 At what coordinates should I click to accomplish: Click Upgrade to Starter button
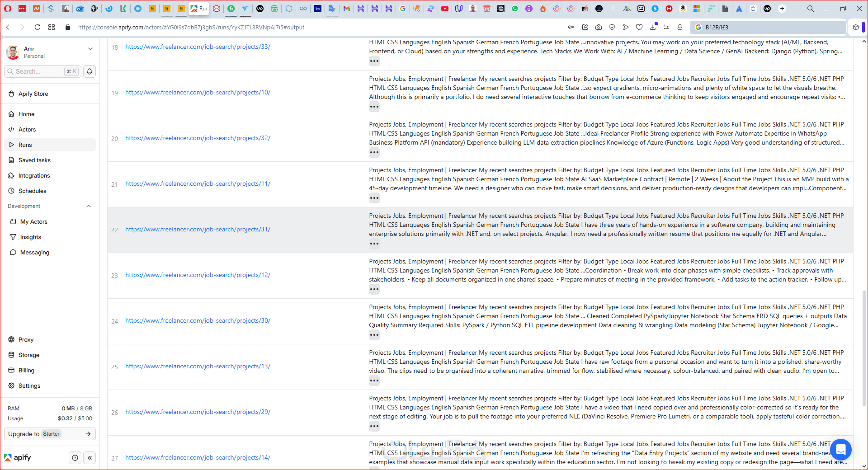[x=50, y=434]
